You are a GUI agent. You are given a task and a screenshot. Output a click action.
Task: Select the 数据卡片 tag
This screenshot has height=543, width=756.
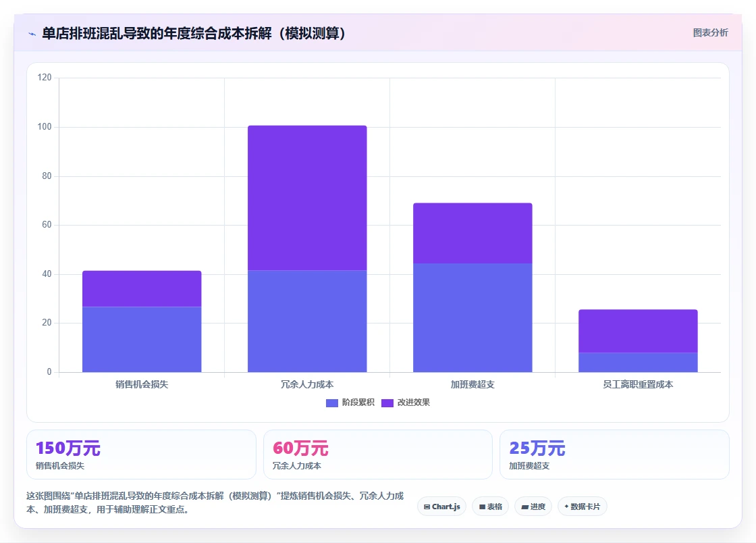(x=582, y=507)
